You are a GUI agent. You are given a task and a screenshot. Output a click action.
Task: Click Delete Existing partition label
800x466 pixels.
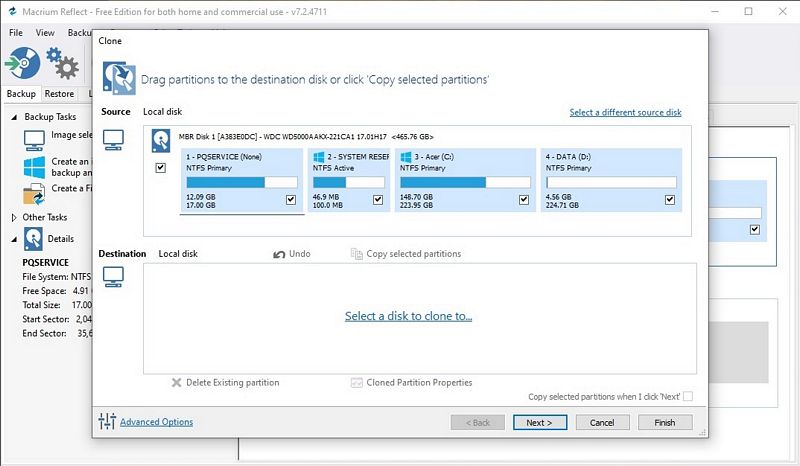233,382
